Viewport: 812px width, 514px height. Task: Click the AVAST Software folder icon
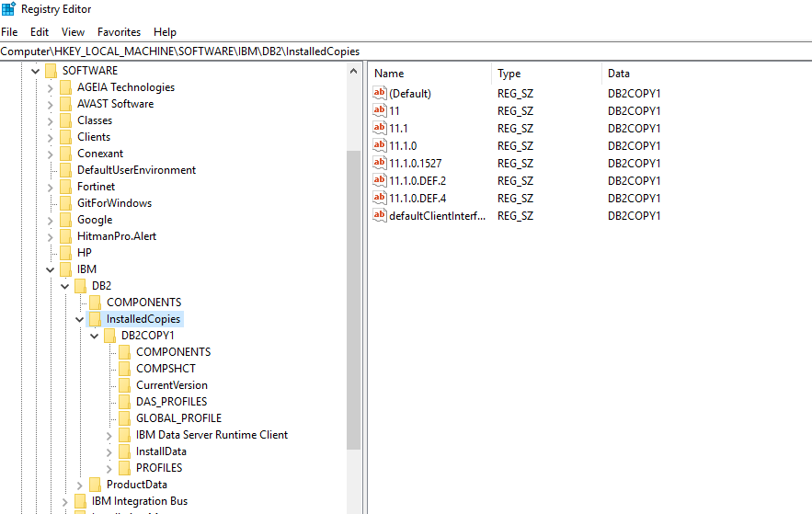pos(66,104)
